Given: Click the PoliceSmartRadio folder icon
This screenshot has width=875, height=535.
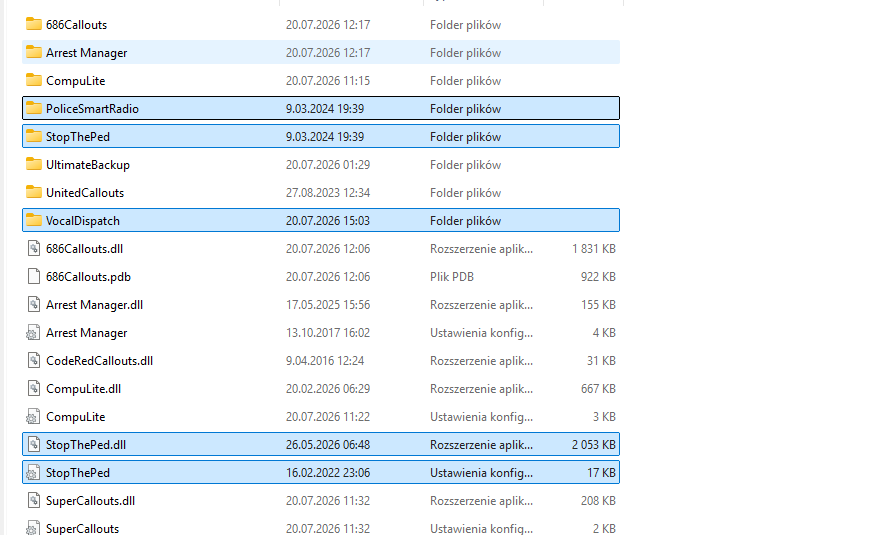Looking at the screenshot, I should pos(33,108).
